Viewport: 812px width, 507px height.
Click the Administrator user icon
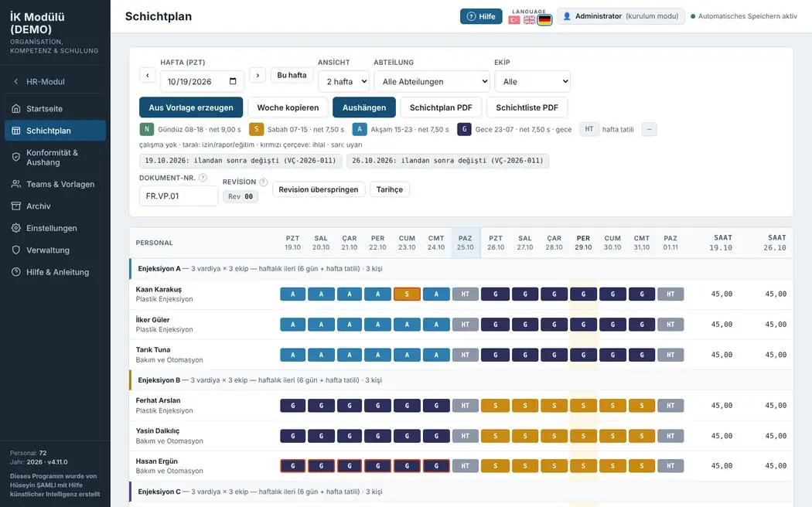567,16
